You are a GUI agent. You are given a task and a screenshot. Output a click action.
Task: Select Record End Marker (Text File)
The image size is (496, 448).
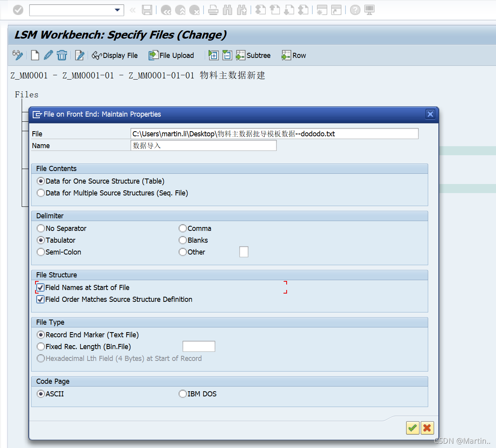[x=41, y=335]
